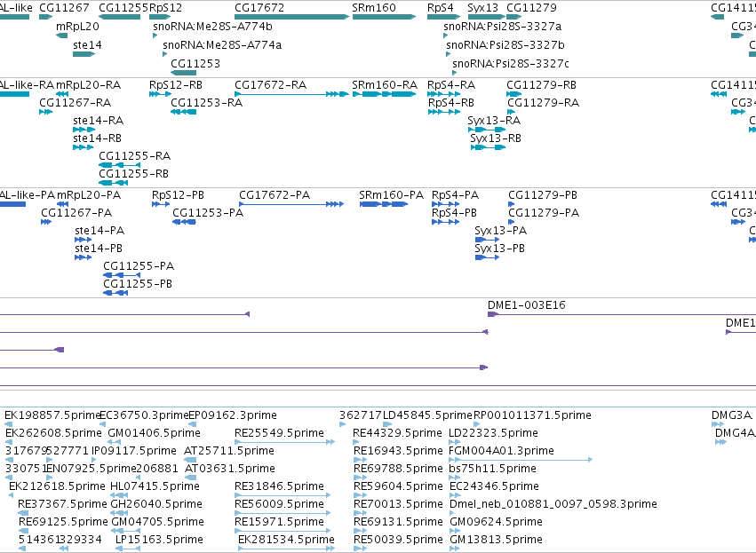Select EST AT25711.5prime
The height and width of the screenshot is (553, 756).
(x=229, y=451)
